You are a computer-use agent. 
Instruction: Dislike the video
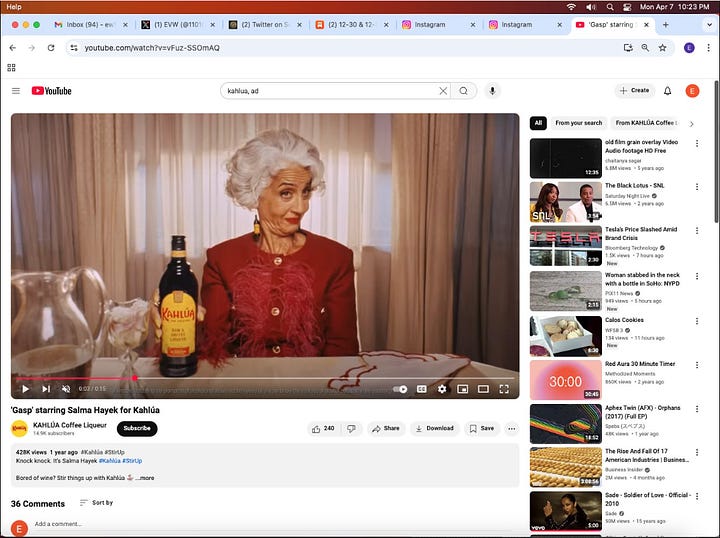[351, 428]
